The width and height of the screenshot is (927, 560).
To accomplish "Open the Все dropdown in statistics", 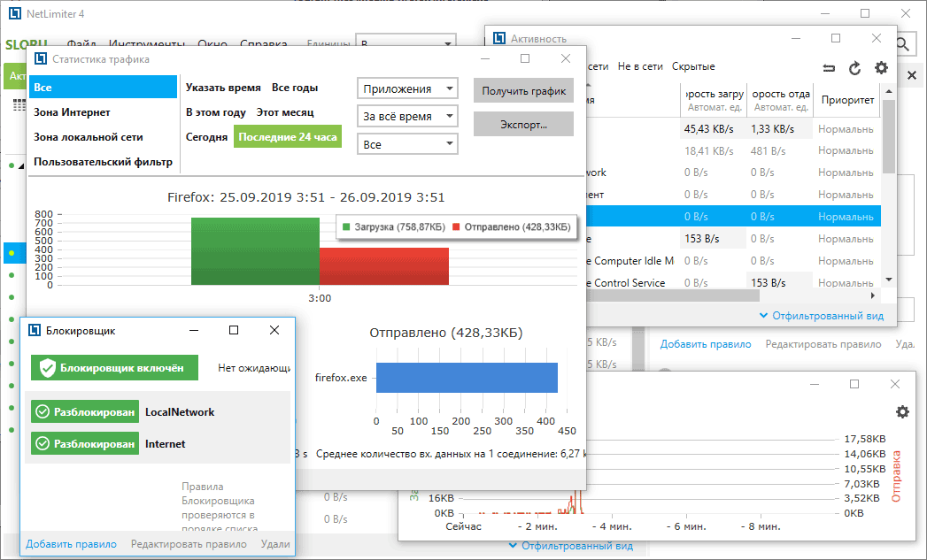I will click(407, 144).
